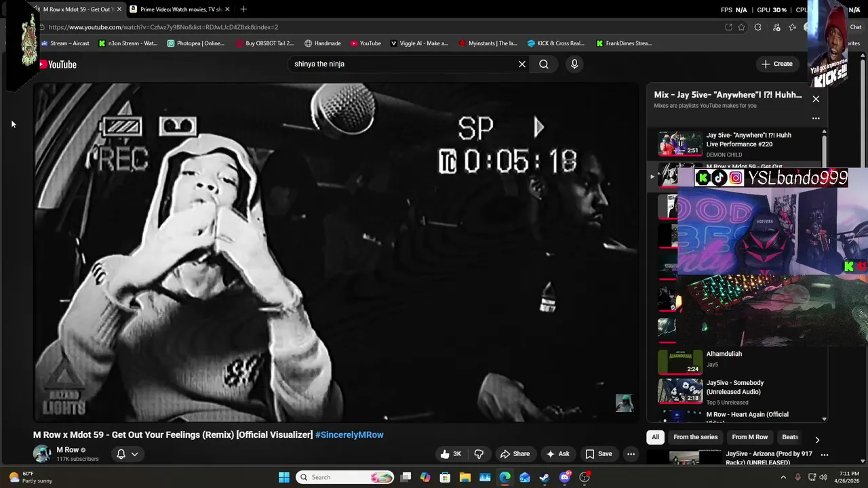Open YouTube bookmark in bookmarks bar
868x488 pixels.
[x=366, y=43]
